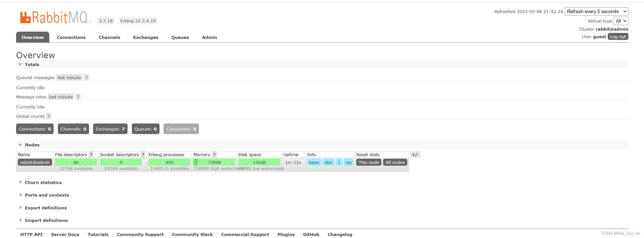Open Community Support footer link

pos(140,234)
